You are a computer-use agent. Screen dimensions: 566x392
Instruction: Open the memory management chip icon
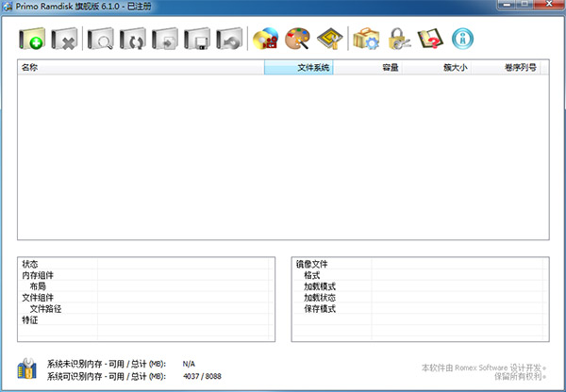coord(267,40)
